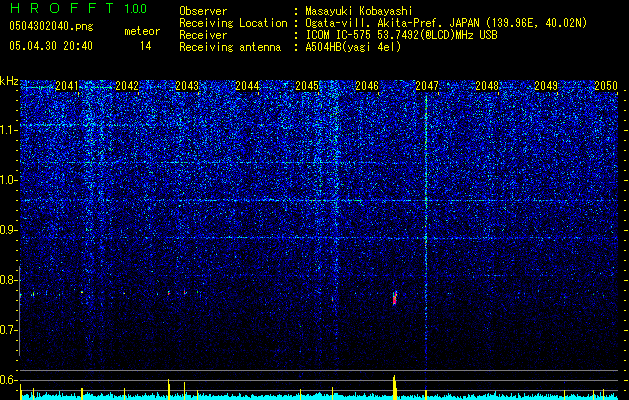Click the 2049 time marker
This screenshot has width=629, height=400.
(546, 86)
